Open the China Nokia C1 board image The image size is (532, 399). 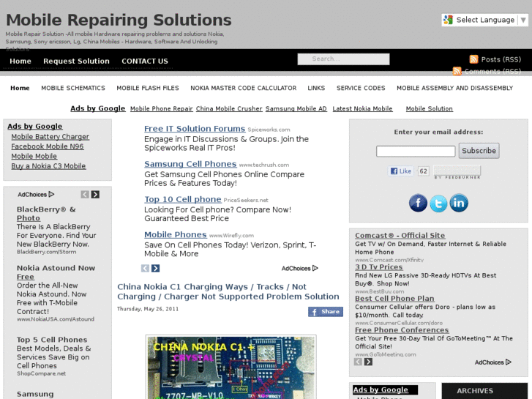(231, 367)
